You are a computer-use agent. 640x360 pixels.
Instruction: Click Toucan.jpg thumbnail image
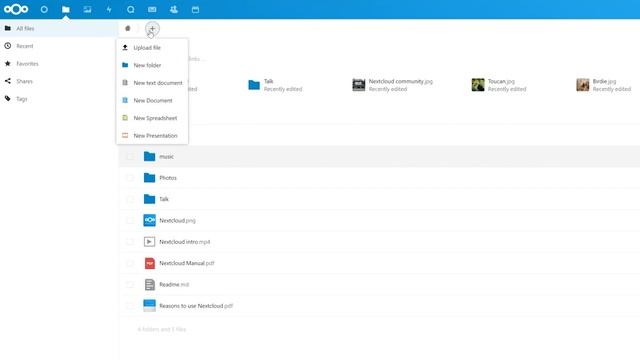point(478,85)
